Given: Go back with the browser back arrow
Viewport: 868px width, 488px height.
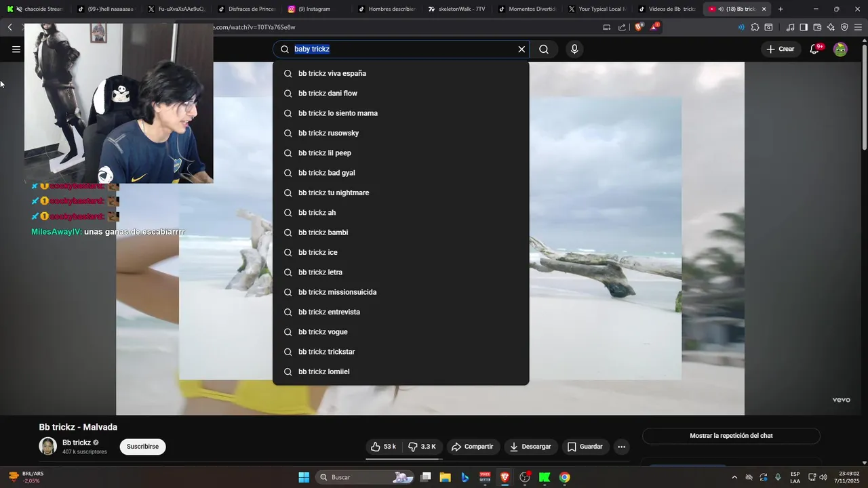Looking at the screenshot, I should (x=10, y=27).
